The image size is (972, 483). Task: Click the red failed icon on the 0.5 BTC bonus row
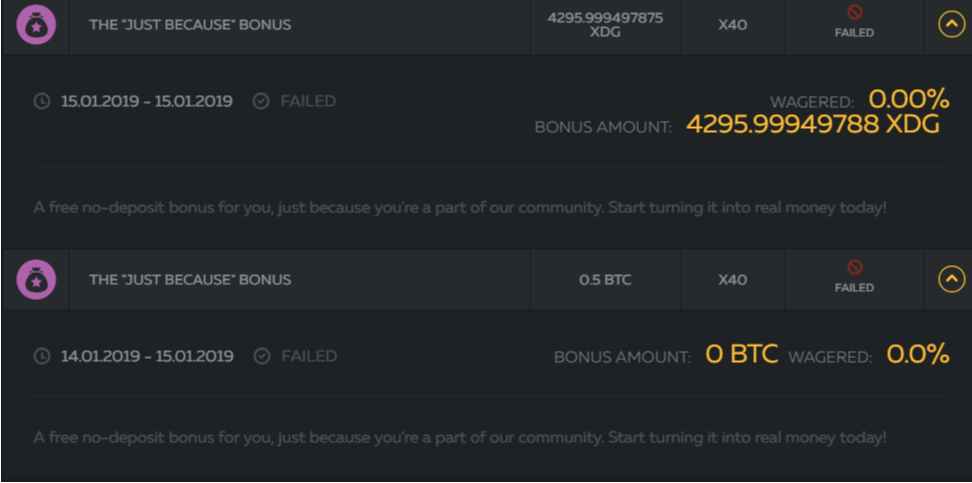point(854,267)
